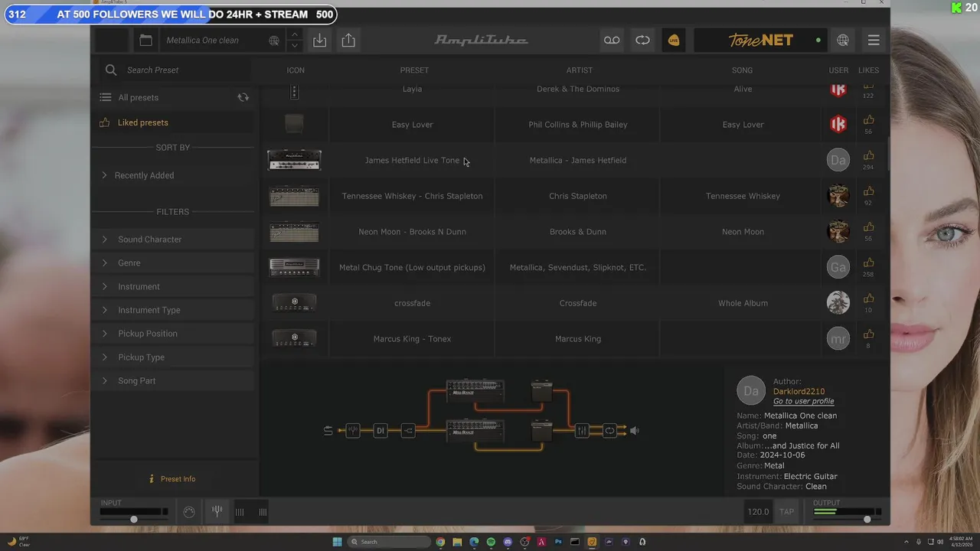The height and width of the screenshot is (551, 980).
Task: Open the ToneNET panel button
Action: tap(761, 41)
